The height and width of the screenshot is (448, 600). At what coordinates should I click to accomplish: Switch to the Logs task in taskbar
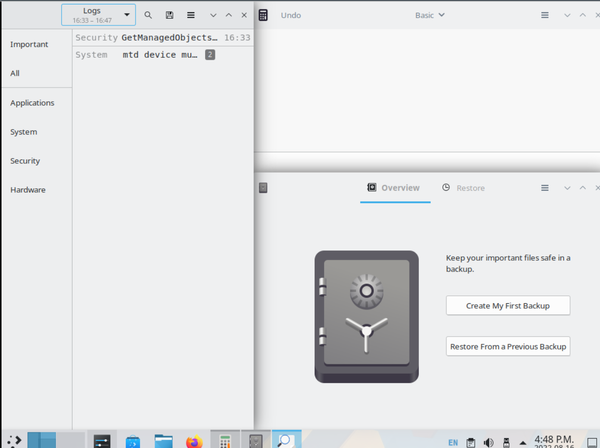point(286,440)
